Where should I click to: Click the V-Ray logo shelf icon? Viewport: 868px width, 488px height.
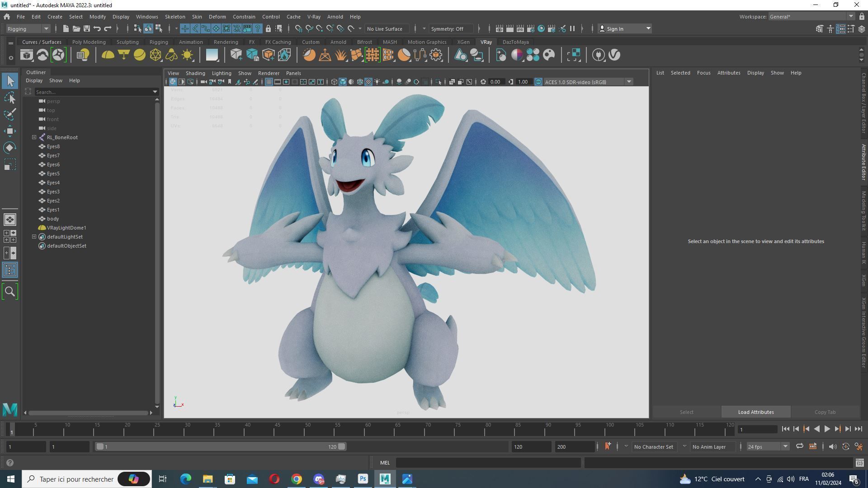pyautogui.click(x=614, y=55)
